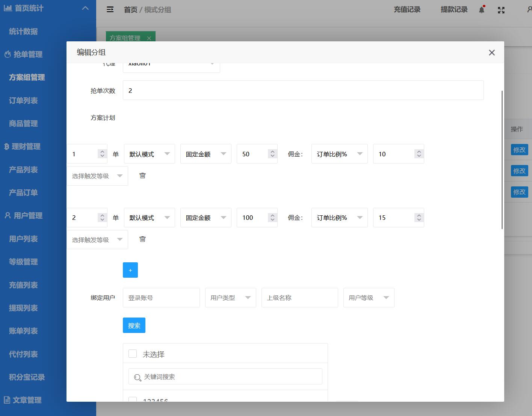
Task: Collapse 首页统计 sidebar section chevron
Action: click(85, 8)
